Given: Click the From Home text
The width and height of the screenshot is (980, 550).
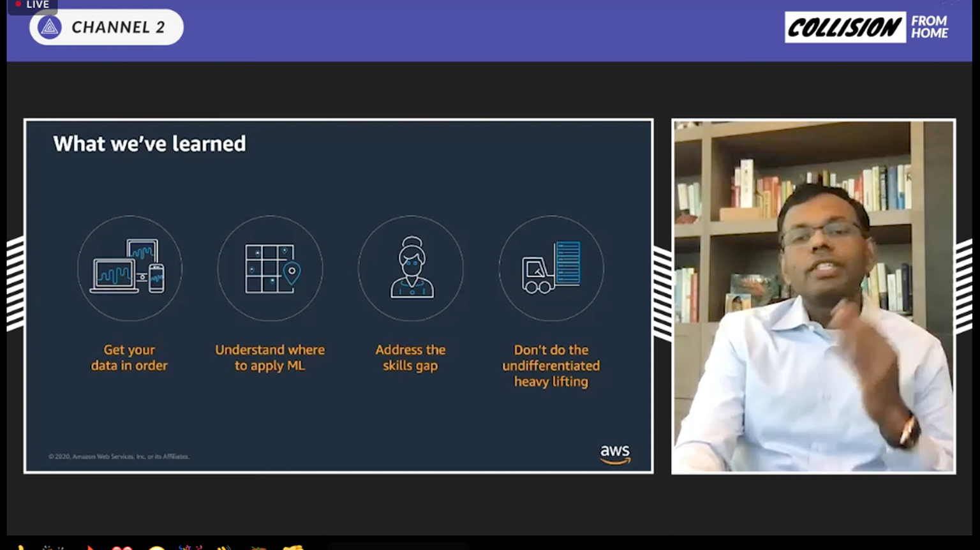Looking at the screenshot, I should coord(929,27).
